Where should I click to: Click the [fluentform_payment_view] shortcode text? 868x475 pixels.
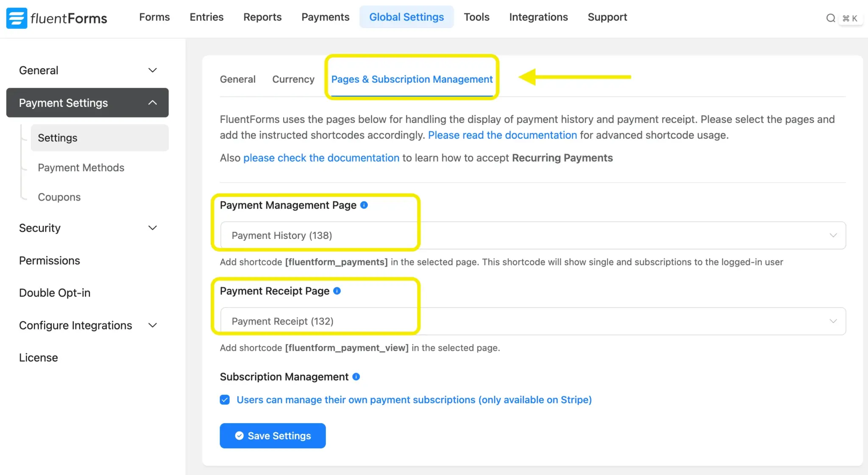pyautogui.click(x=347, y=348)
